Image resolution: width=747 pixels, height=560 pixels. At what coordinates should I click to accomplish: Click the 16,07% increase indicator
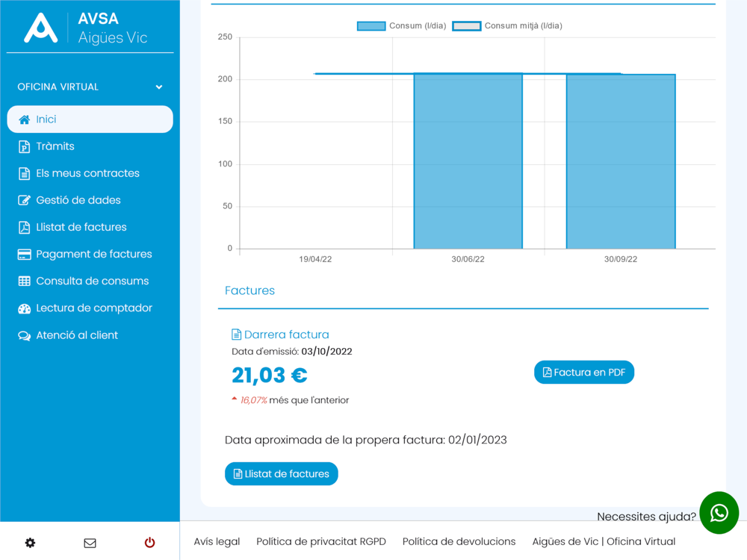[x=253, y=400]
